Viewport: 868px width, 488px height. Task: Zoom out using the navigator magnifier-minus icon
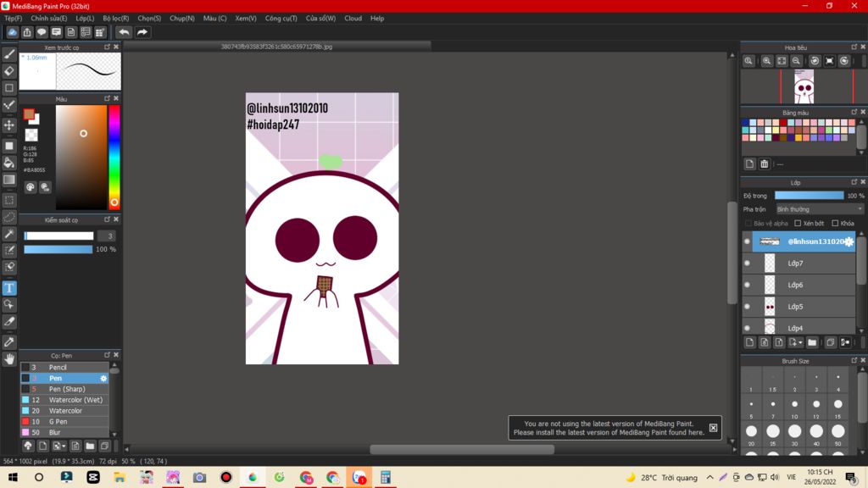(796, 61)
